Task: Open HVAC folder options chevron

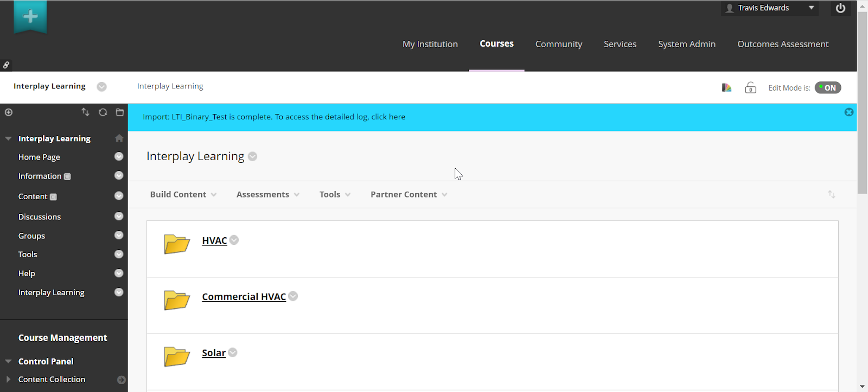Action: coord(234,240)
